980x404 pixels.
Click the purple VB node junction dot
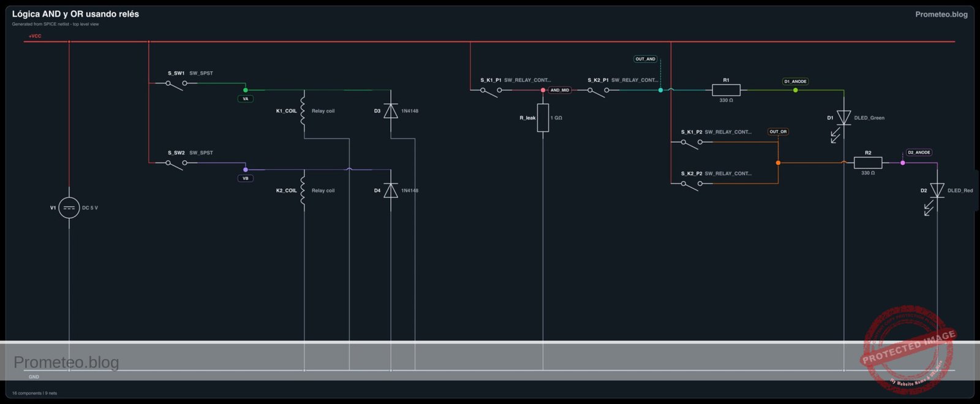coord(246,170)
